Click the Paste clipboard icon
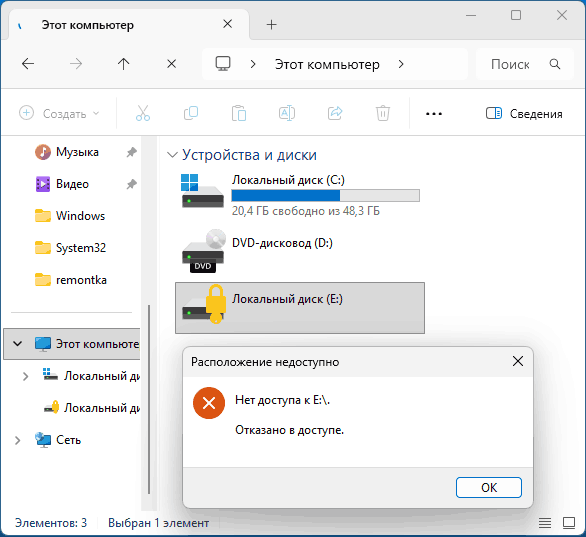 tap(239, 113)
